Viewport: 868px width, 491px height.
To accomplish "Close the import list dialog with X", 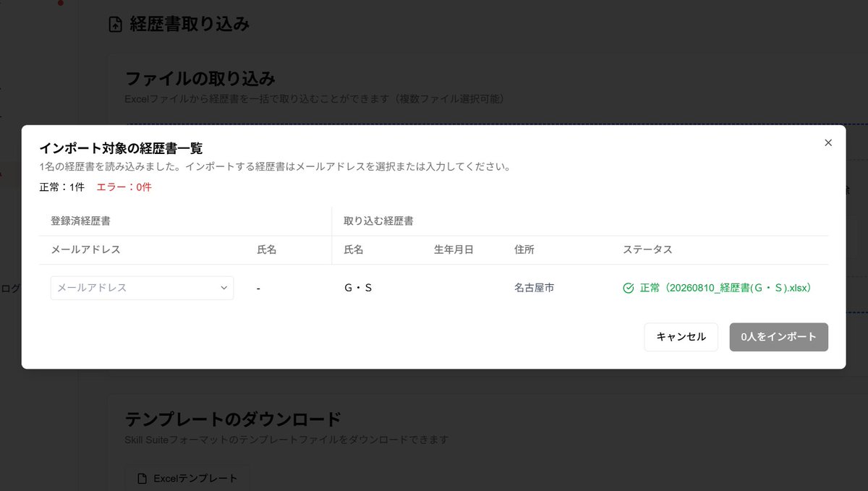I will pyautogui.click(x=828, y=143).
